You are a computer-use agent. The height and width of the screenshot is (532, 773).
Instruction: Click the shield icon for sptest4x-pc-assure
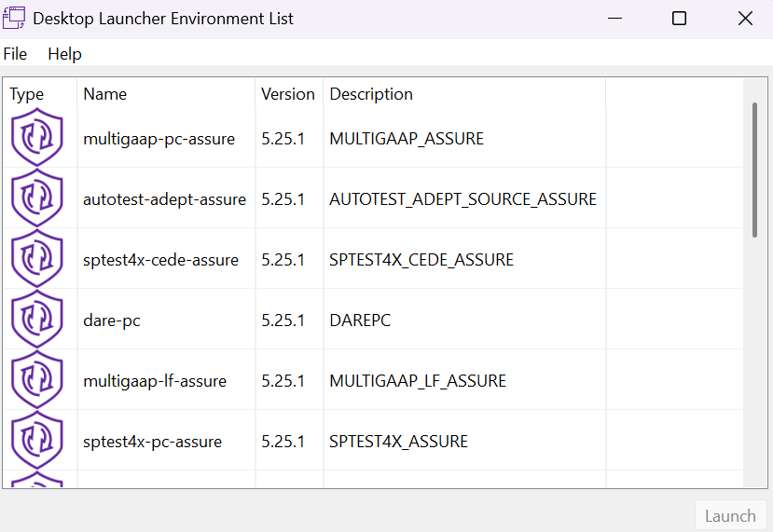[37, 441]
